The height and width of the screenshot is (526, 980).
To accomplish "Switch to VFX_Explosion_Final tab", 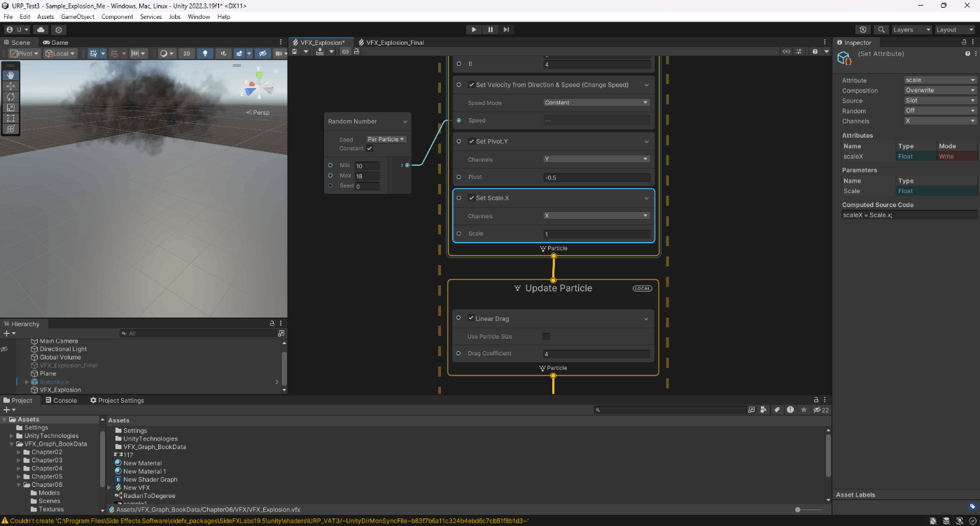I will click(x=391, y=42).
